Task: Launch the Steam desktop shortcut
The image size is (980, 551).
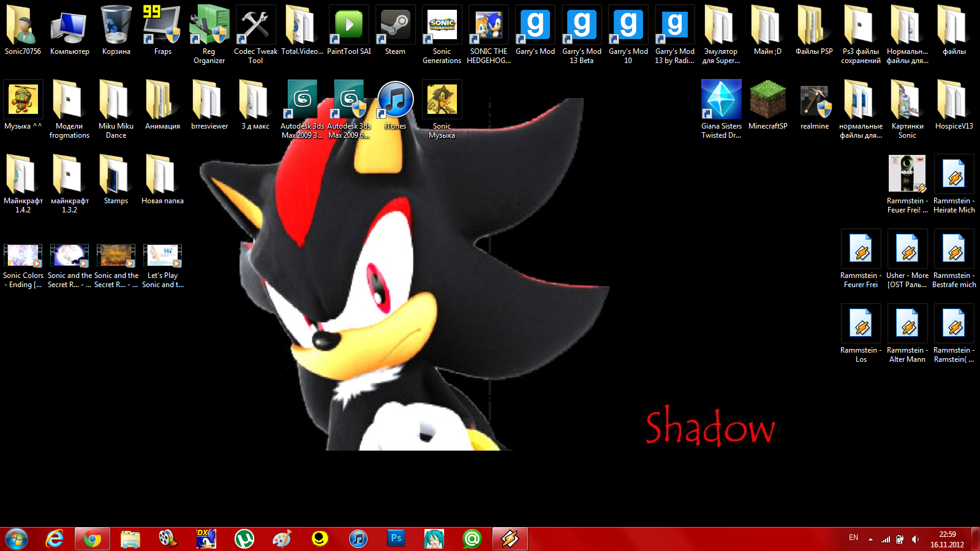Action: pos(395,31)
